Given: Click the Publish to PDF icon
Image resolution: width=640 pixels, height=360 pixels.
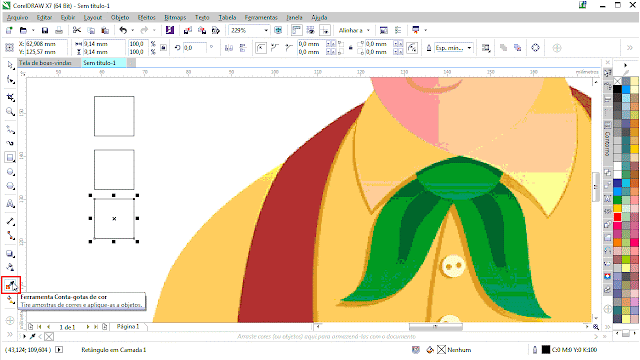Looking at the screenshot, I should [x=216, y=30].
